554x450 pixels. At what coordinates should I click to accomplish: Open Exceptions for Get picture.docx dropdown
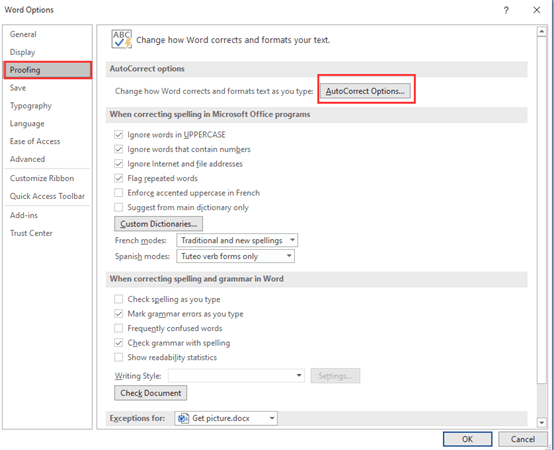click(x=226, y=419)
